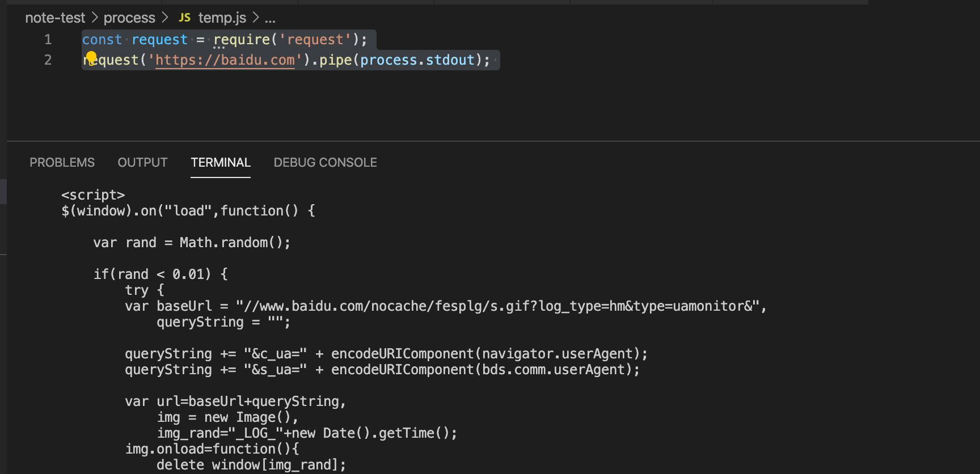Image resolution: width=980 pixels, height=474 pixels.
Task: Click the 'try {' line in terminal
Action: [x=145, y=290]
